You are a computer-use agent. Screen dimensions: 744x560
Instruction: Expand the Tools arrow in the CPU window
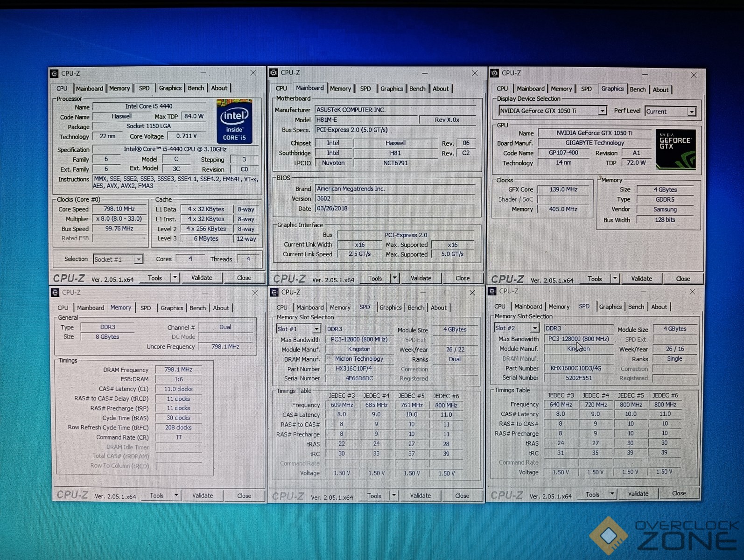pyautogui.click(x=175, y=278)
